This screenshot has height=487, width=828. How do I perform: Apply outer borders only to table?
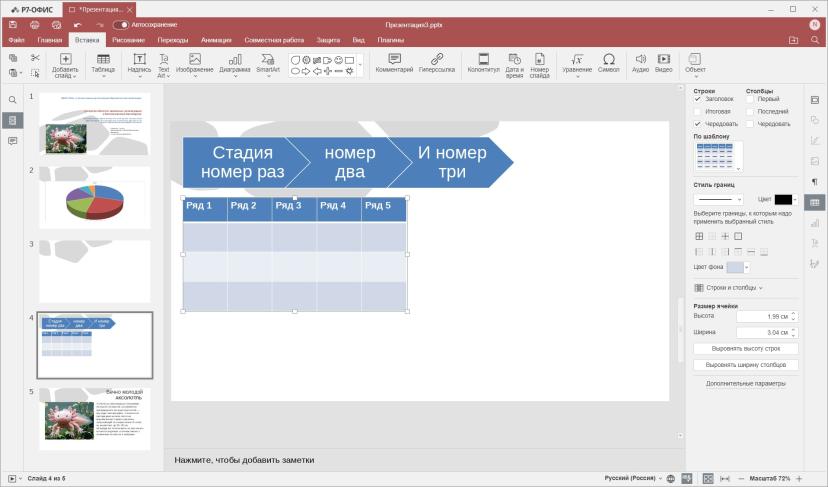[x=738, y=236]
